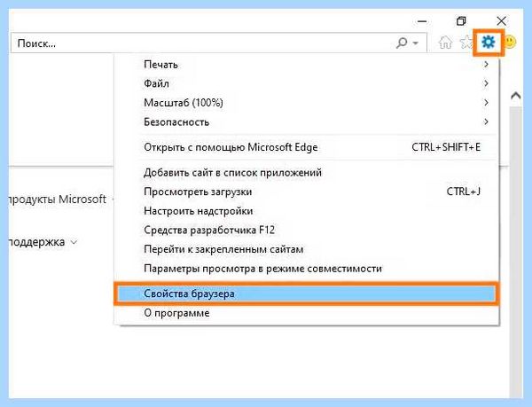Image resolution: width=532 pixels, height=407 pixels.
Task: Open Параметры просмотра в режиме совместимости
Action: (x=307, y=269)
